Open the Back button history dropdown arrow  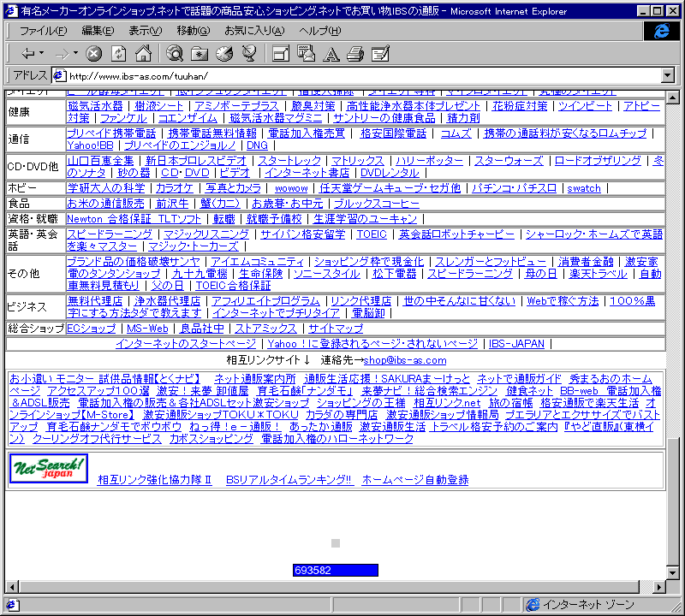[x=41, y=53]
